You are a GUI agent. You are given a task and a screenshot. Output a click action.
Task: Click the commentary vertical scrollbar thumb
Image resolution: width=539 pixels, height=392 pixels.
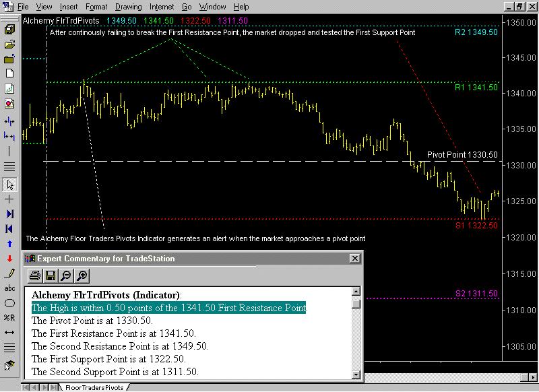click(356, 304)
